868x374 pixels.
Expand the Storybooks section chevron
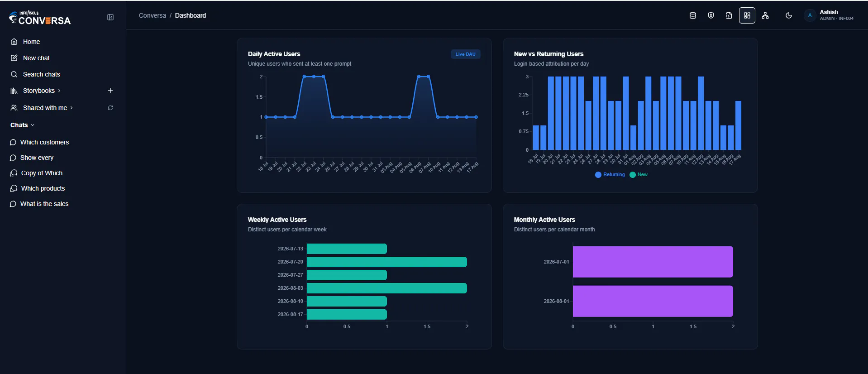59,91
